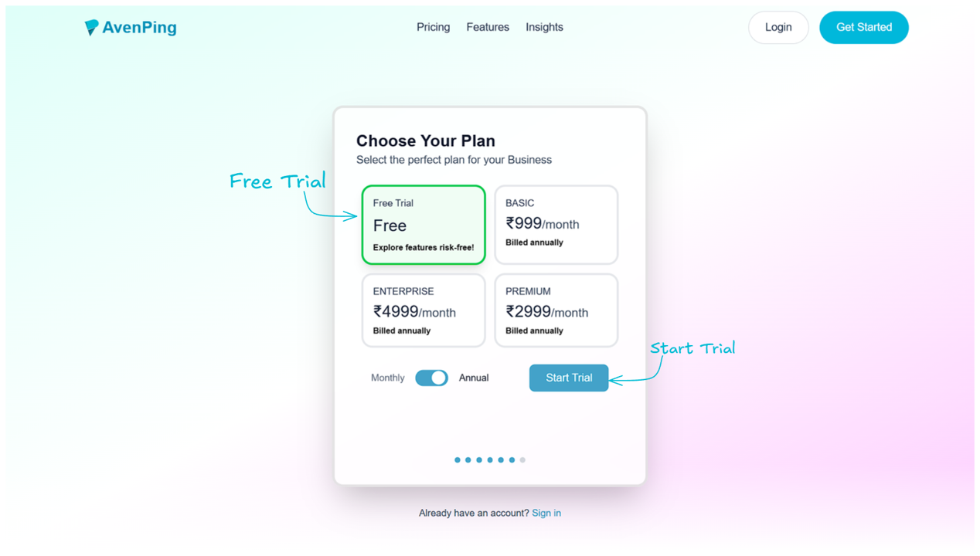The height and width of the screenshot is (556, 980).
Task: Click the Annual label beside the toggle
Action: pos(474,378)
